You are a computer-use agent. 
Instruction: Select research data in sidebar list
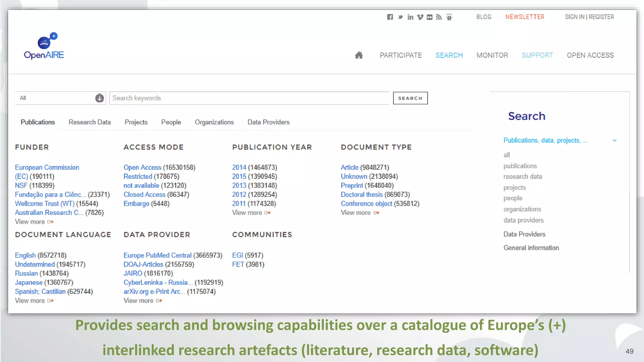coord(523,177)
